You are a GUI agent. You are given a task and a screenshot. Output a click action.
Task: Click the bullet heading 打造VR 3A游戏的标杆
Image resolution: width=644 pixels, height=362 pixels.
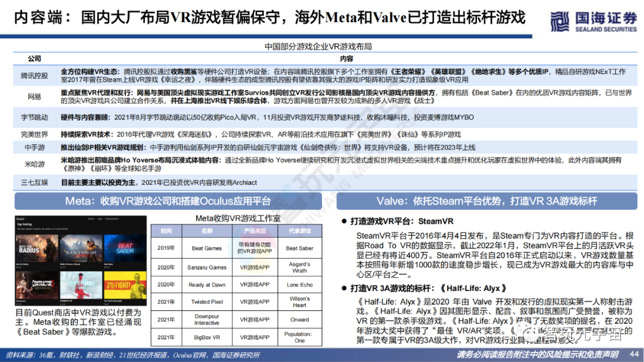(429, 288)
